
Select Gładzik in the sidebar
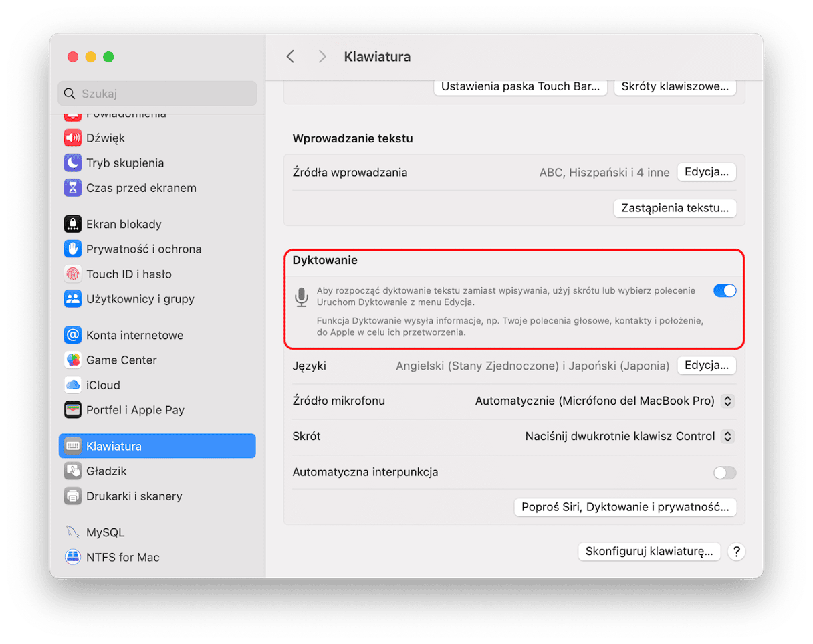coord(106,471)
